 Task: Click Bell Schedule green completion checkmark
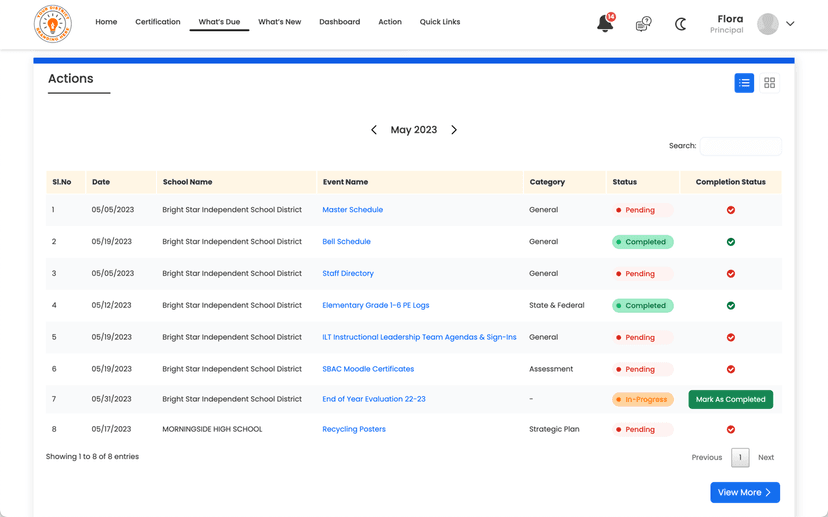(x=731, y=242)
